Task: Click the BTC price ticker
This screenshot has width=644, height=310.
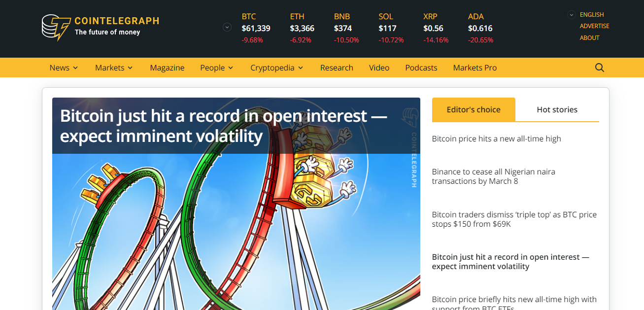Action: point(256,28)
